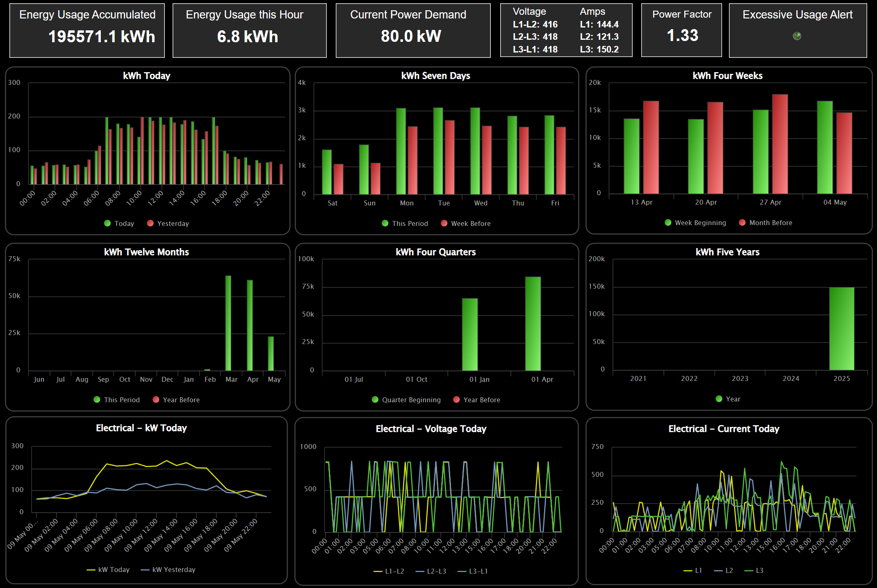This screenshot has width=877, height=588.
Task: Click the kWh Five Years chart title
Action: [x=727, y=252]
